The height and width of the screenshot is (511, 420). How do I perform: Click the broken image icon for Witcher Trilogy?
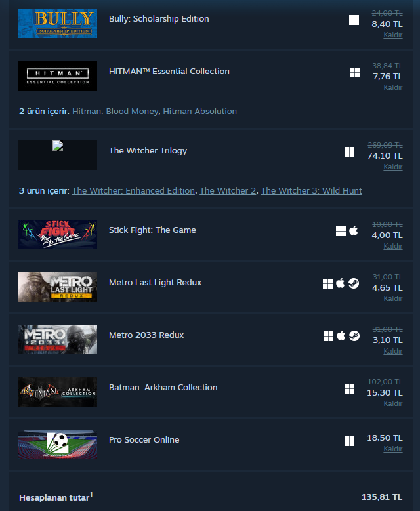(58, 146)
